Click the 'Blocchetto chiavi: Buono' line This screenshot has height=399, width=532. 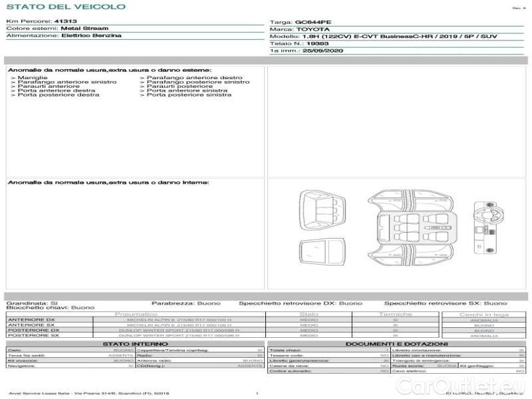tap(51, 308)
